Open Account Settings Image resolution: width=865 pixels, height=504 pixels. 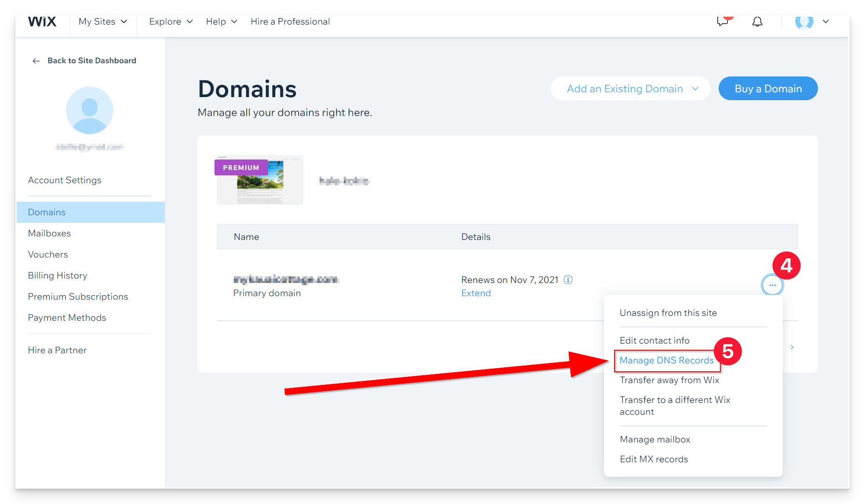[65, 180]
